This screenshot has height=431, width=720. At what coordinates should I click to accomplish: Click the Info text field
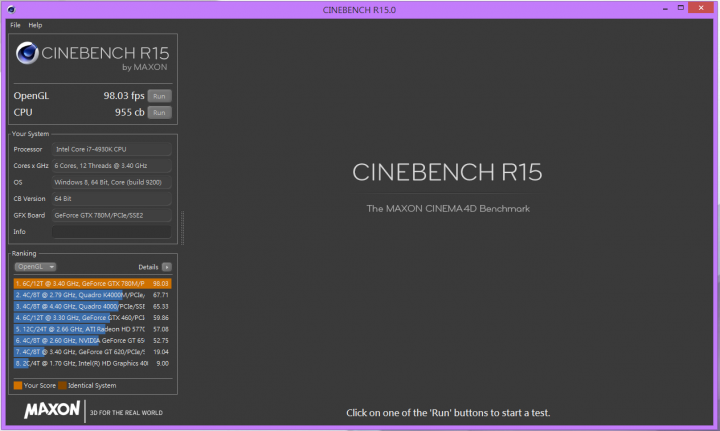[x=112, y=232]
